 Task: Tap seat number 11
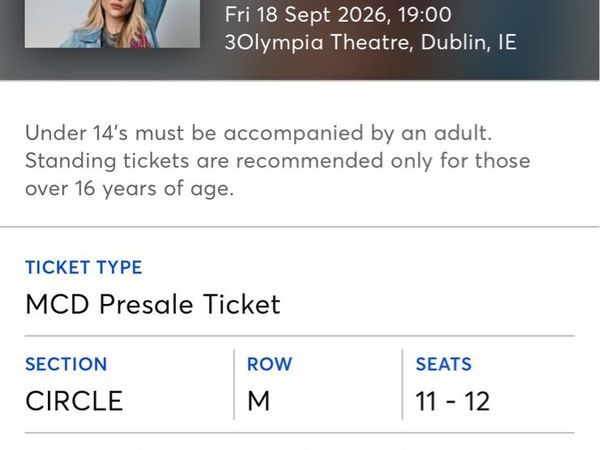click(427, 401)
